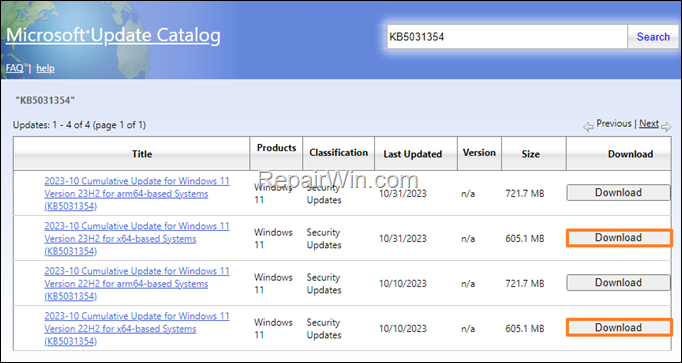Click the Previous arrow icon
The height and width of the screenshot is (363, 682).
point(588,127)
